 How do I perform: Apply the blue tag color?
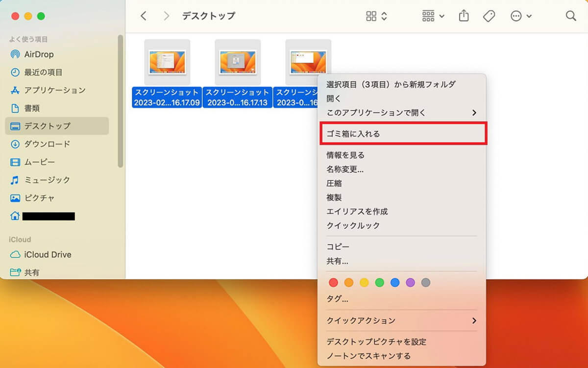tap(395, 282)
